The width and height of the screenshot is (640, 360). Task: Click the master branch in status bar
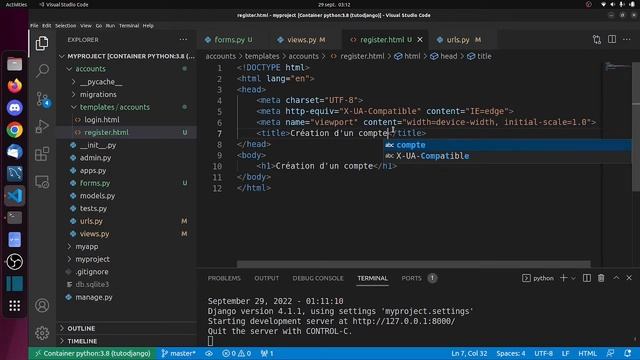[x=178, y=353]
